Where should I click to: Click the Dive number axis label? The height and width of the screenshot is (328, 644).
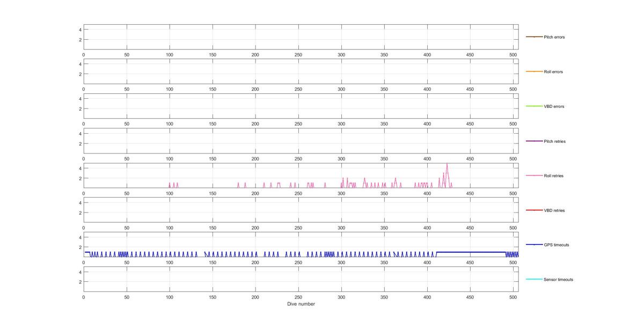[x=301, y=304]
